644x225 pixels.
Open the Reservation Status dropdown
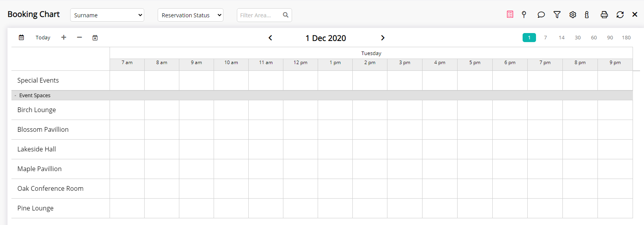pos(190,15)
